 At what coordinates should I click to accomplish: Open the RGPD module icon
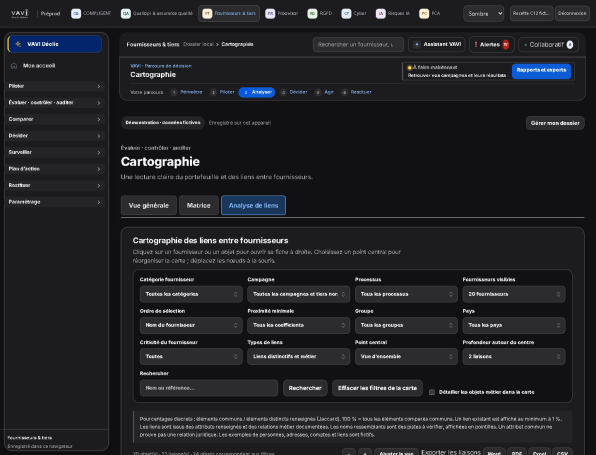coord(312,14)
